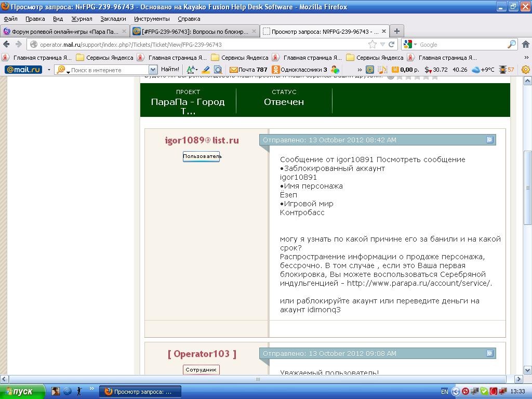Expand the @mail.ru logo dropdown arrow
Screen dimensions: 532x399
pos(49,70)
